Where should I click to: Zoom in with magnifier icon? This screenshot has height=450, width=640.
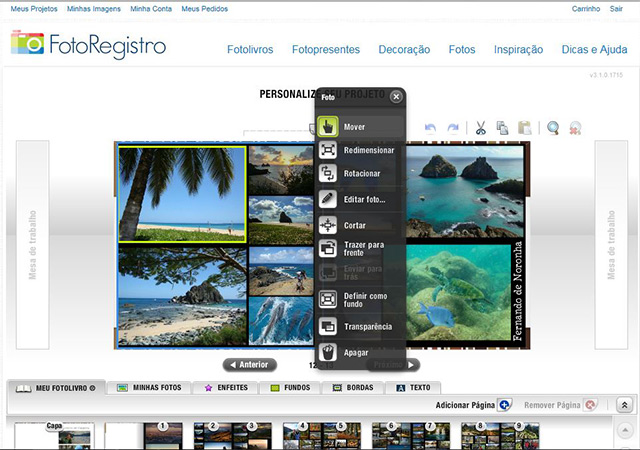(553, 128)
